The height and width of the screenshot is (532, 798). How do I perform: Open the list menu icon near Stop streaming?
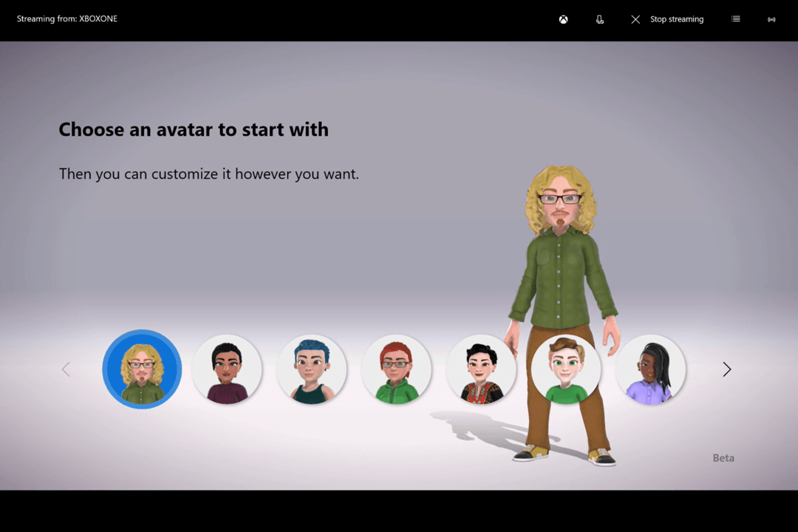[735, 18]
